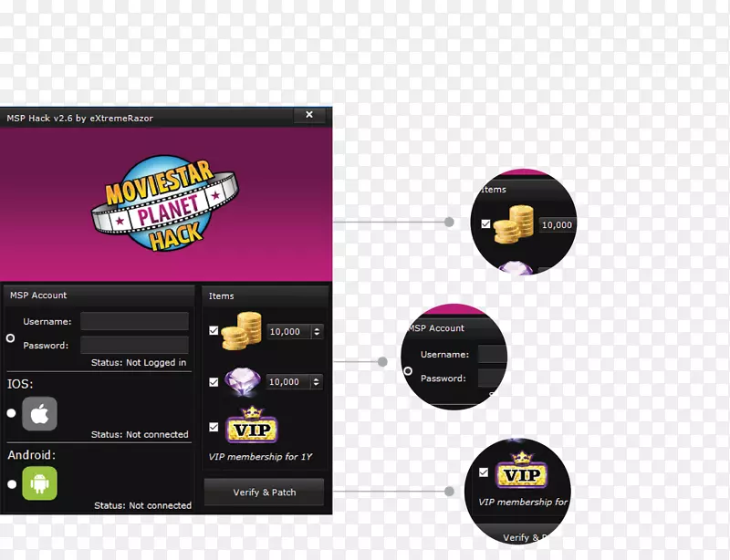Image resolution: width=730 pixels, height=560 pixels.
Task: Click the 'IOS:' section label
Action: (x=20, y=384)
